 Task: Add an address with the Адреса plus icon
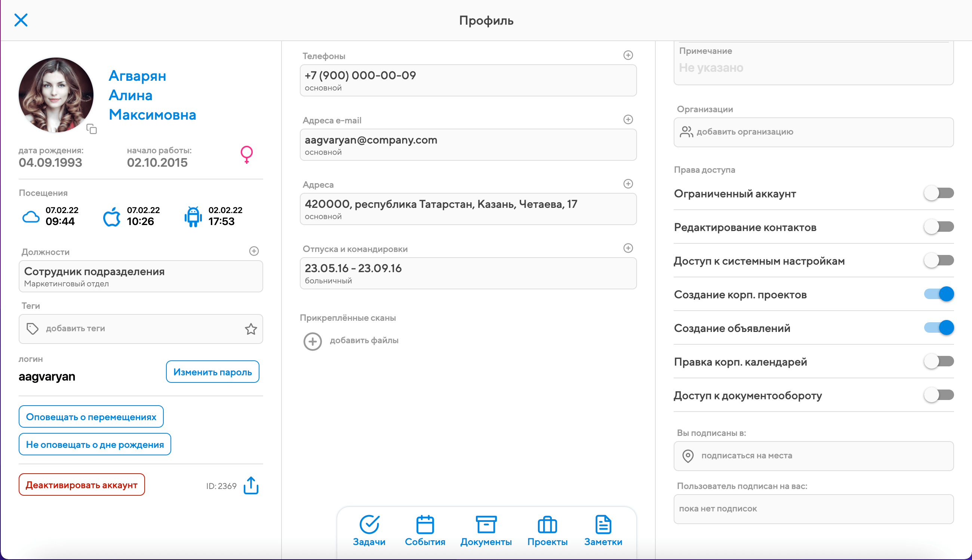[628, 184]
